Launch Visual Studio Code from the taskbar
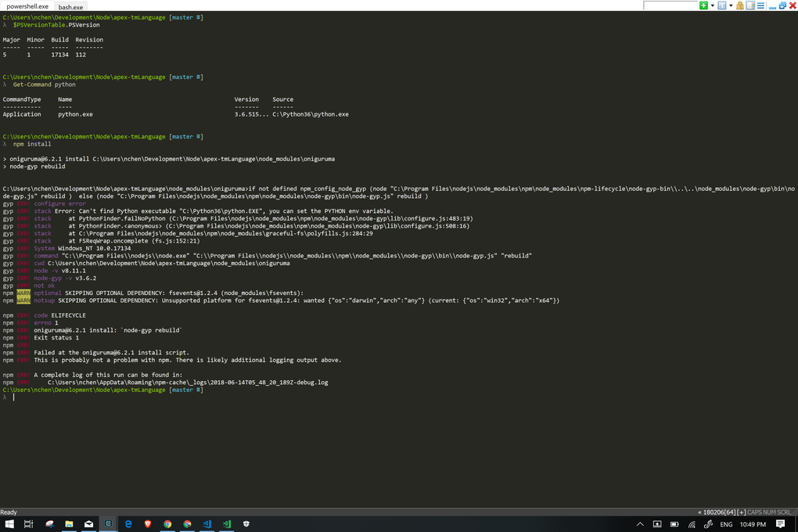 pos(207,524)
